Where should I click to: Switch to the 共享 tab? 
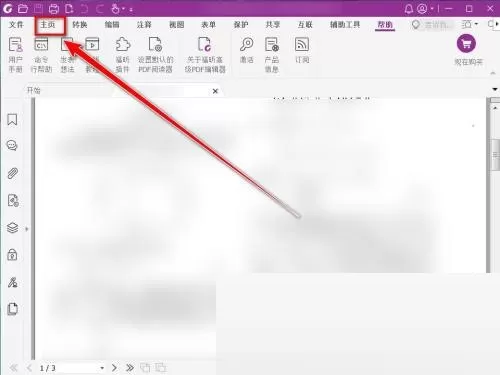pos(273,25)
